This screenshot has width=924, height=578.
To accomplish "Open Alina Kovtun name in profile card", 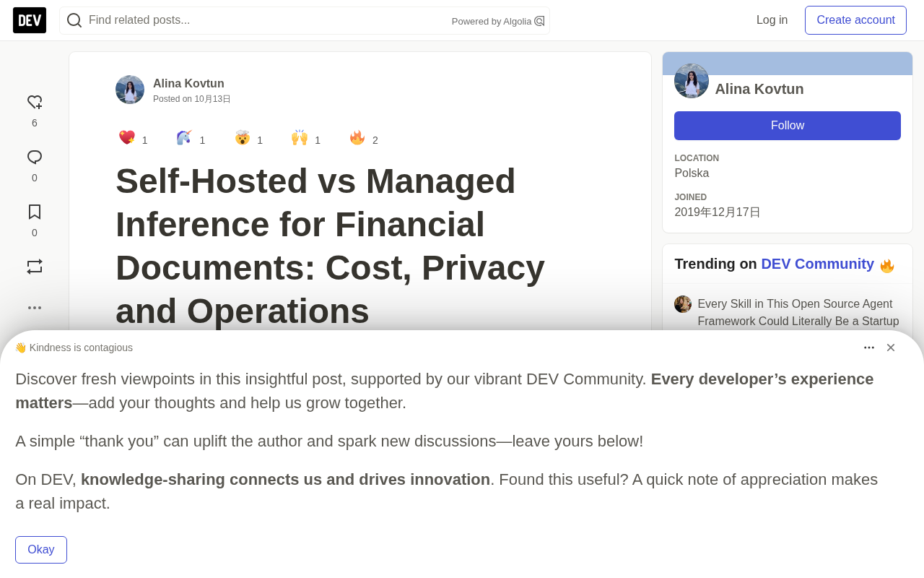I will (x=759, y=89).
